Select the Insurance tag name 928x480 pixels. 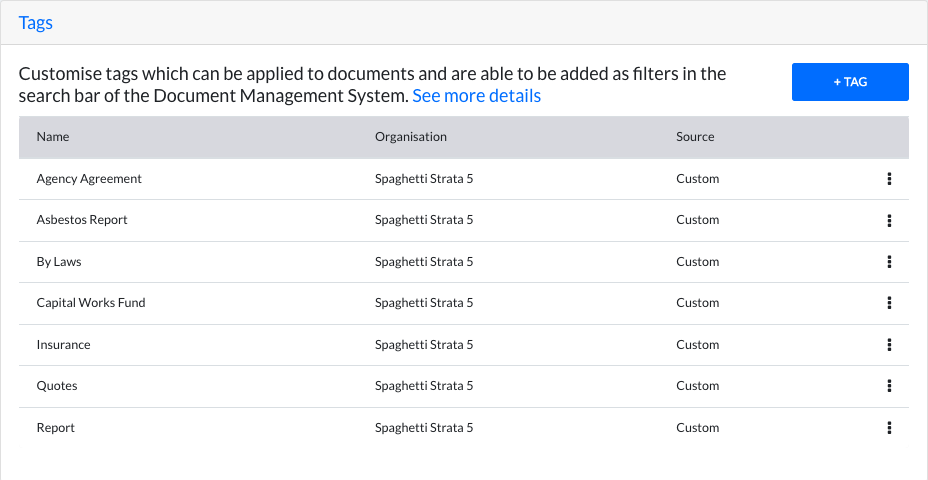click(x=63, y=344)
